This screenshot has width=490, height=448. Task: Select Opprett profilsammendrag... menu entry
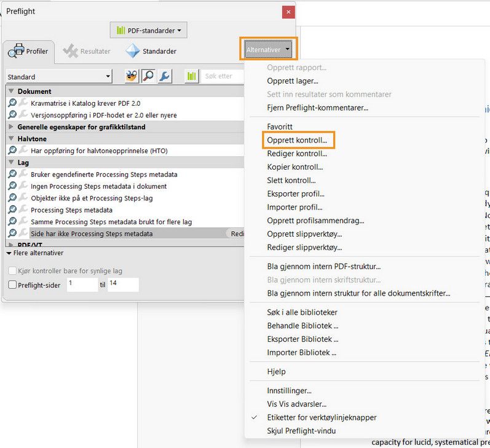click(315, 221)
